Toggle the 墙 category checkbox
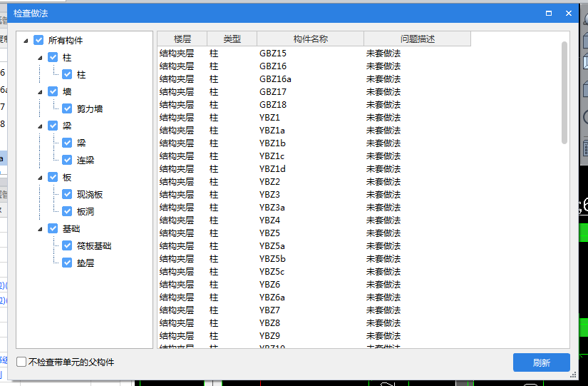This screenshot has width=588, height=386. click(53, 91)
